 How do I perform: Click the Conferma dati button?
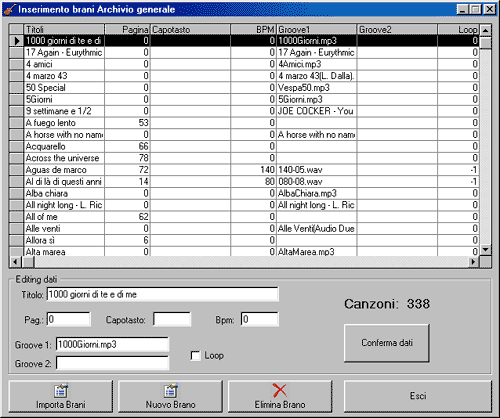[387, 343]
